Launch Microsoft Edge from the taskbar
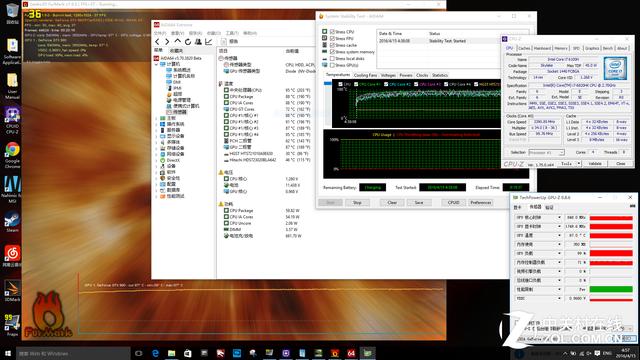This screenshot has height=360, width=640. [155, 353]
